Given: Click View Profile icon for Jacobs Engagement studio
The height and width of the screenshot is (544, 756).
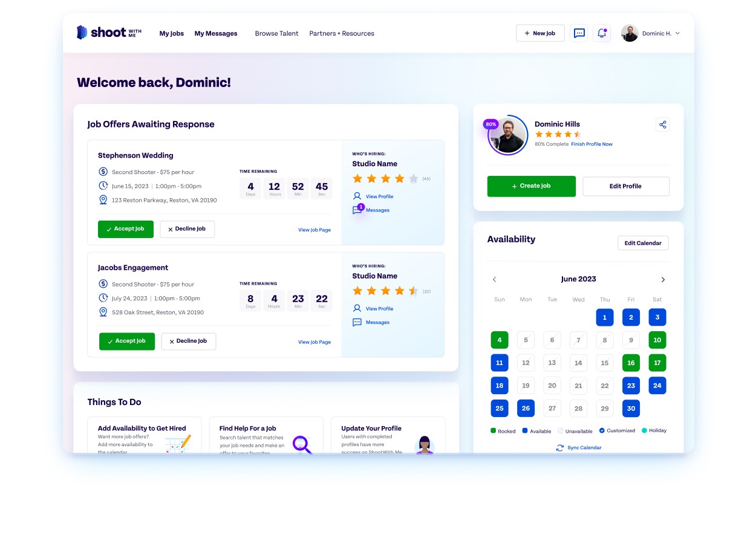Looking at the screenshot, I should coord(357,308).
